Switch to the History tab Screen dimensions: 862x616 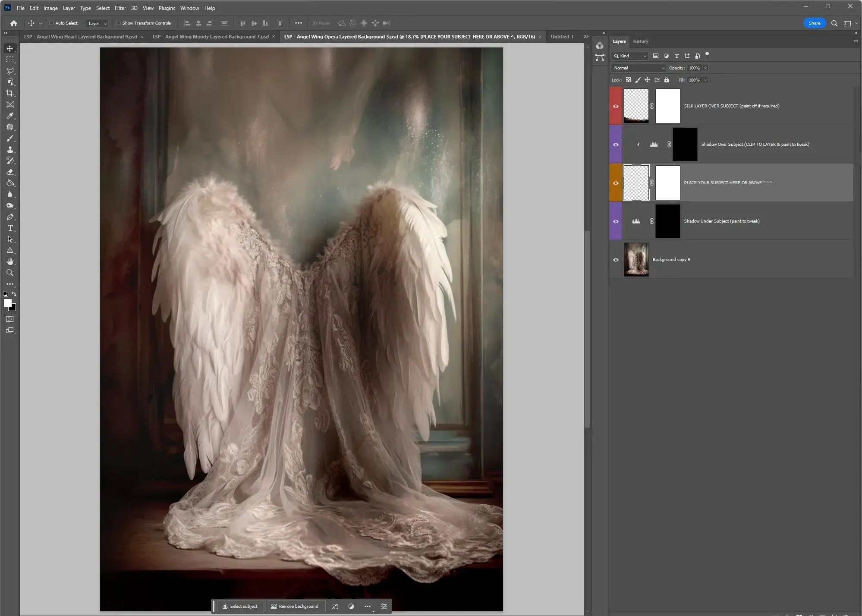click(x=640, y=41)
